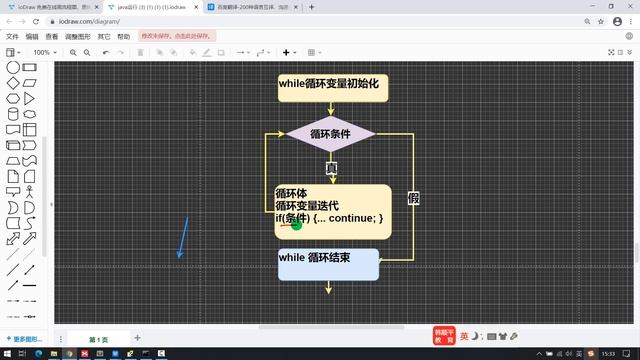Screen dimensions: 640x360
Task: Select the cloud shape
Action: [x=29, y=114]
